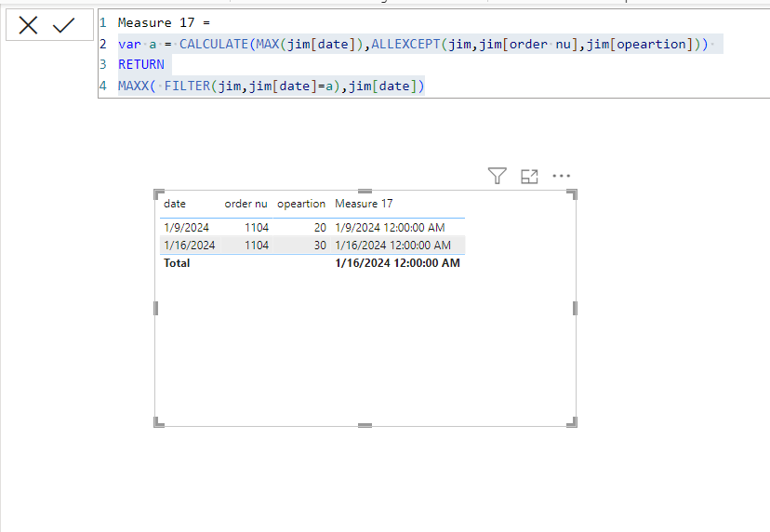Click the 1104 cell in the 1/16/2024 row
Screen dimensions: 770x532
pyautogui.click(x=257, y=246)
